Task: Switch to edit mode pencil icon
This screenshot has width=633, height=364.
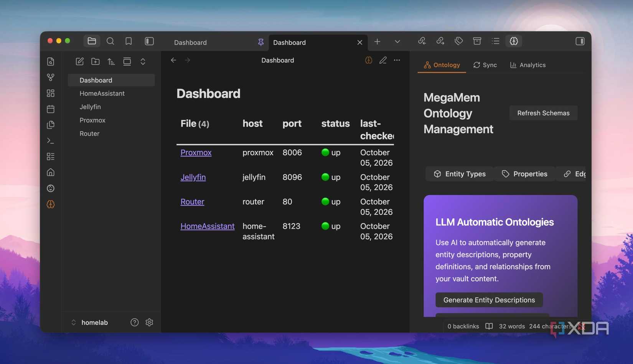Action: (383, 60)
